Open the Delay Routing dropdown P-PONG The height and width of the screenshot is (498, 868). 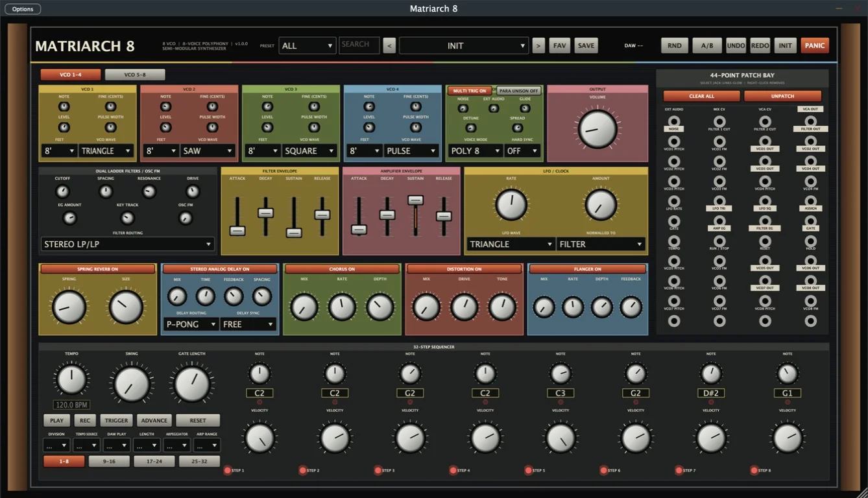tap(191, 324)
